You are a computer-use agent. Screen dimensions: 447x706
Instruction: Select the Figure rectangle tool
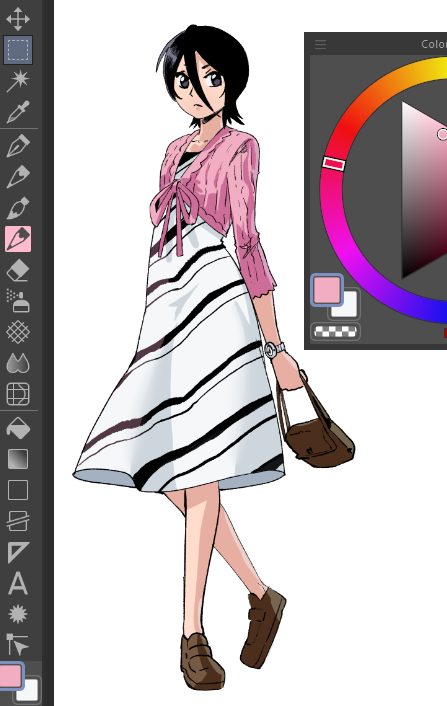click(18, 490)
